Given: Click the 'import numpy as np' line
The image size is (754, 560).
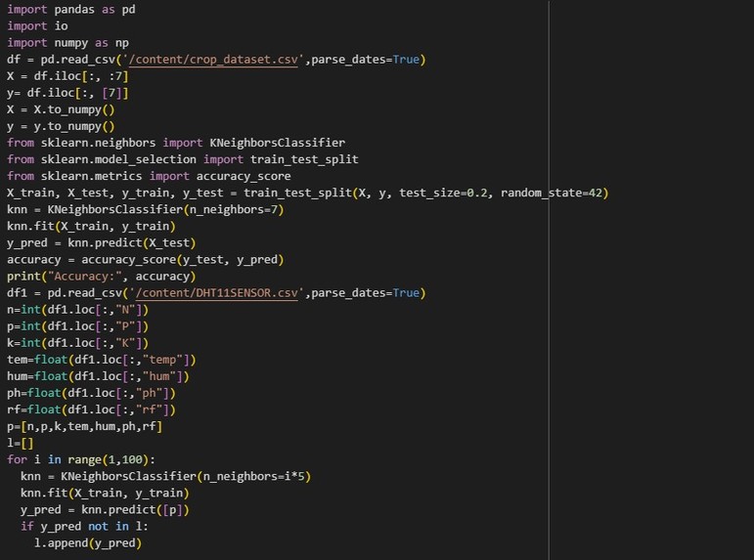Looking at the screenshot, I should point(67,43).
